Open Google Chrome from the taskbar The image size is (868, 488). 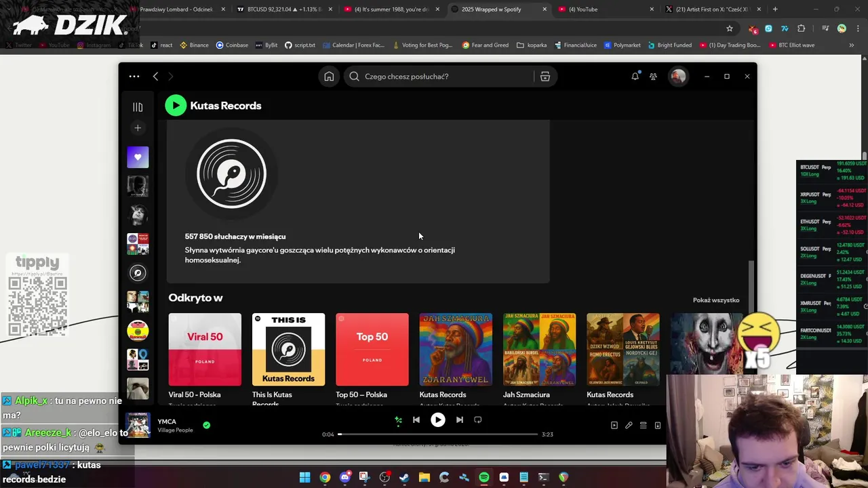click(x=325, y=477)
